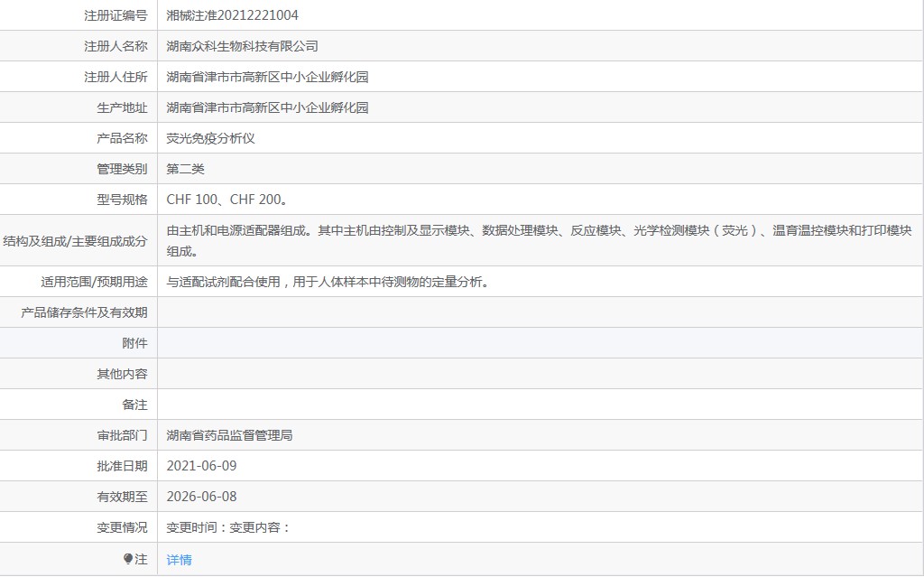Click the 备注 label

click(x=135, y=405)
